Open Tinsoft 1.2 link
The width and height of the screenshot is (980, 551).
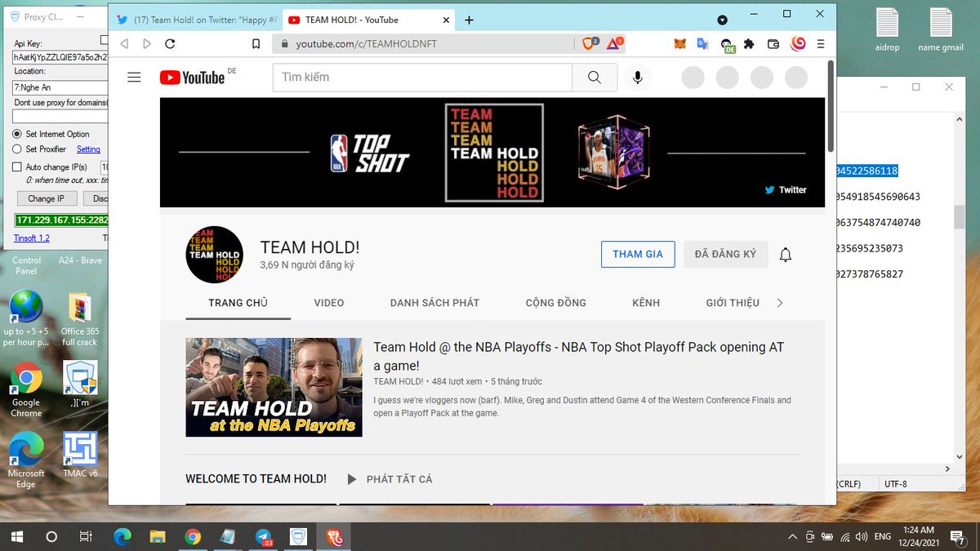click(32, 238)
